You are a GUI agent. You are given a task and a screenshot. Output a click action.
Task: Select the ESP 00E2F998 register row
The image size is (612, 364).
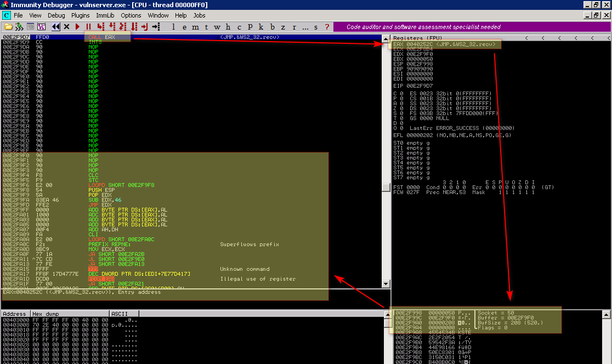413,64
